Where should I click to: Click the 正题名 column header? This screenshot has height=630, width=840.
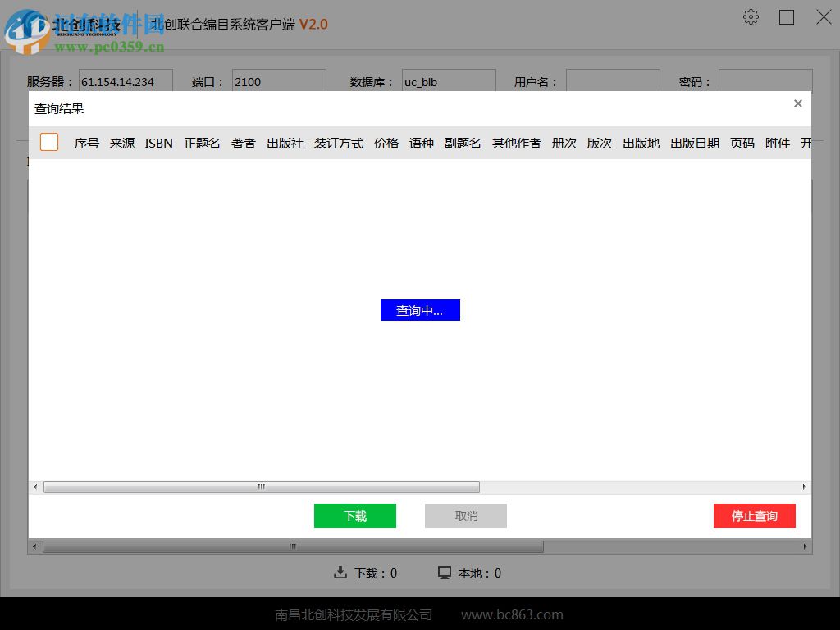[202, 143]
